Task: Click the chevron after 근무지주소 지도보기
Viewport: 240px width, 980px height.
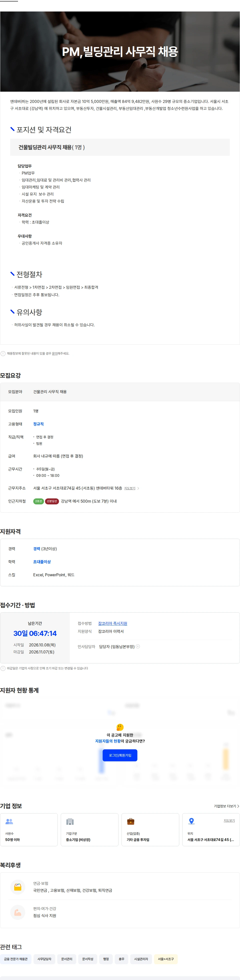Action: pos(138,488)
